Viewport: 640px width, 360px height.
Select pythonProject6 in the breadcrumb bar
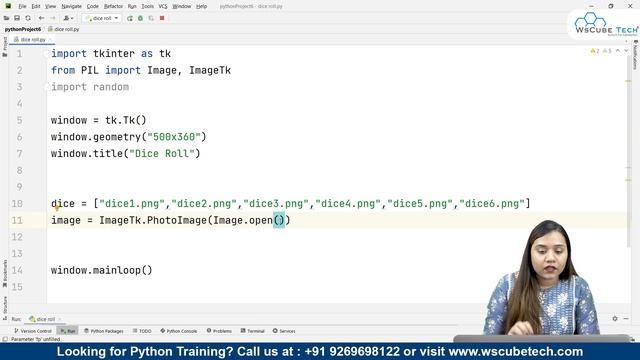(23, 29)
